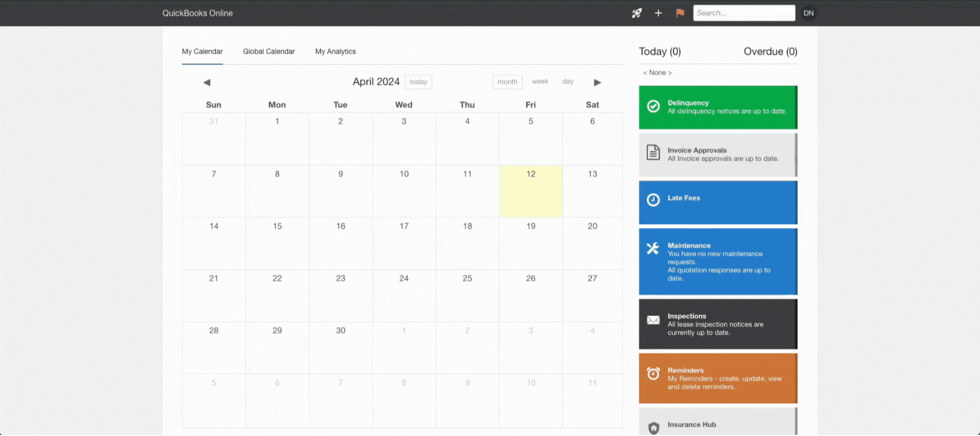Open the Insurance Hub card title

click(x=692, y=424)
